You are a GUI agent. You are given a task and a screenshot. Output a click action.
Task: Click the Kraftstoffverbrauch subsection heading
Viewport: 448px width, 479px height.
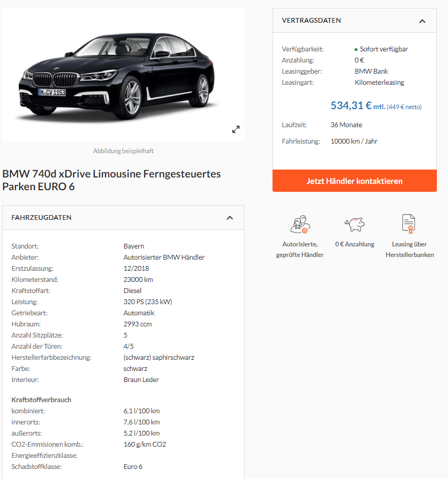tap(41, 400)
